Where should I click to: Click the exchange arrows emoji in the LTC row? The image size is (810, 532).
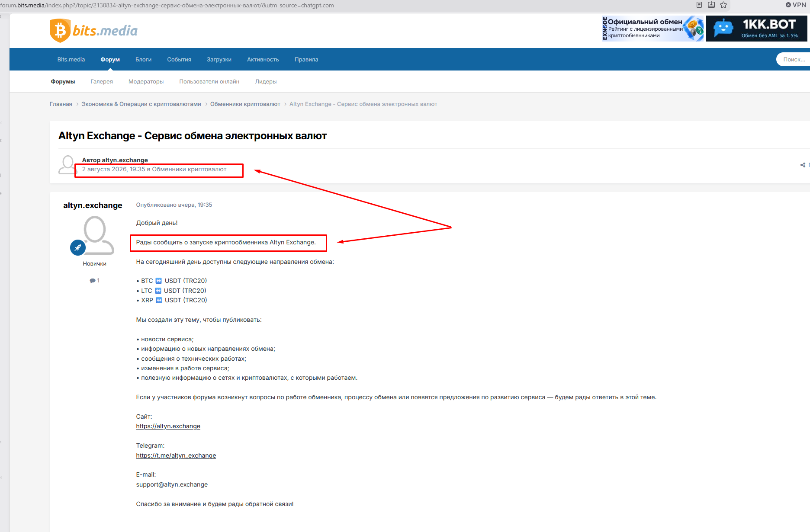158,291
